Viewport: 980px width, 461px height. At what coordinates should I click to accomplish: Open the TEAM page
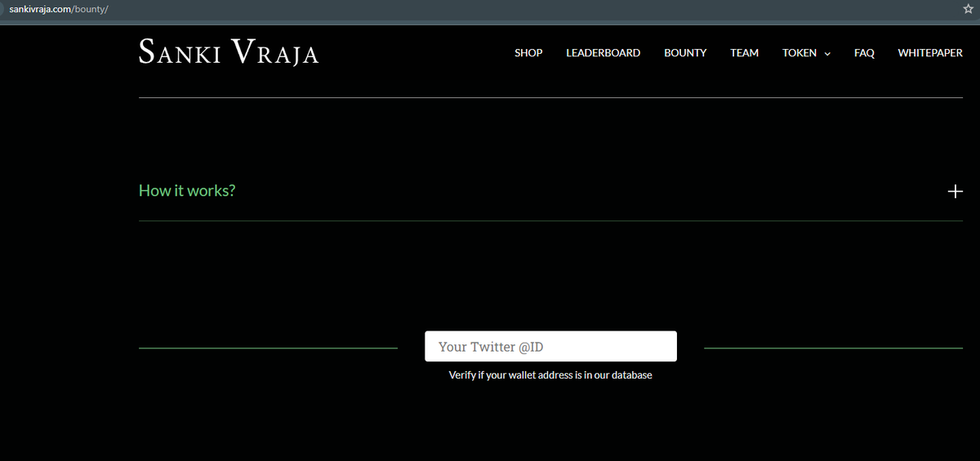point(744,53)
